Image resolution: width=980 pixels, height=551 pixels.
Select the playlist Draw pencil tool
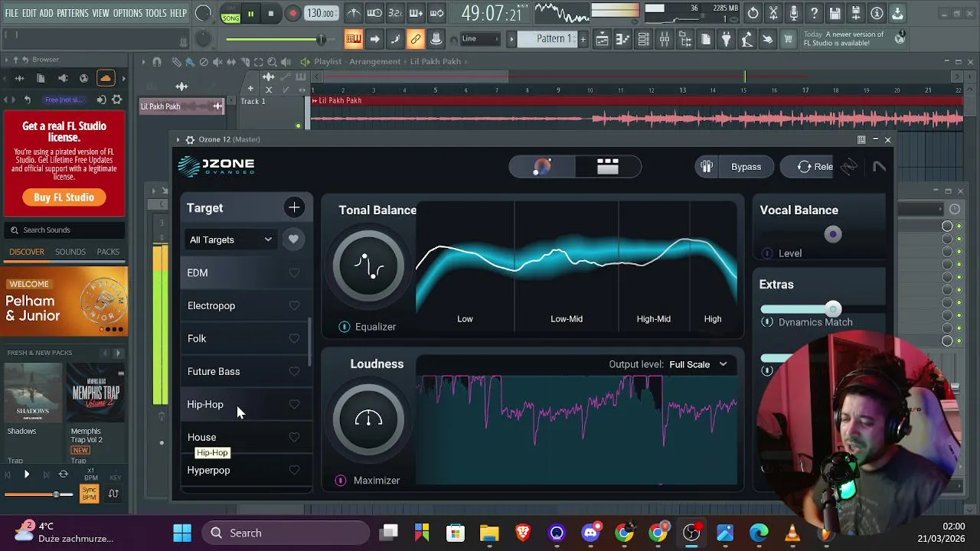click(177, 62)
